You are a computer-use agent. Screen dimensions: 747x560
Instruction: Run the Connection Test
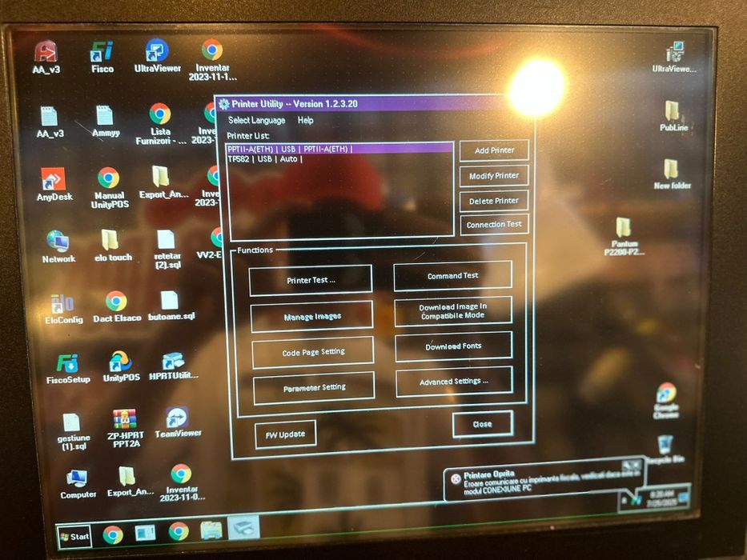494,224
